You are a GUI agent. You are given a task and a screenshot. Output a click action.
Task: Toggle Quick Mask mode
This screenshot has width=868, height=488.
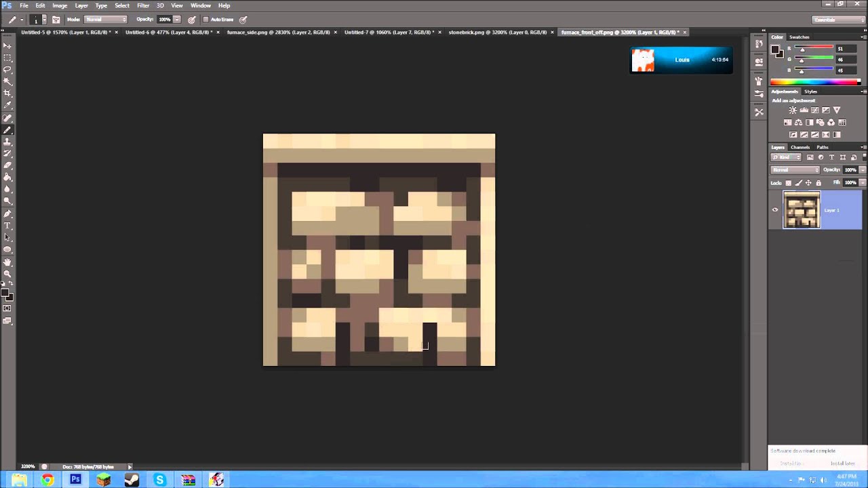click(x=7, y=308)
